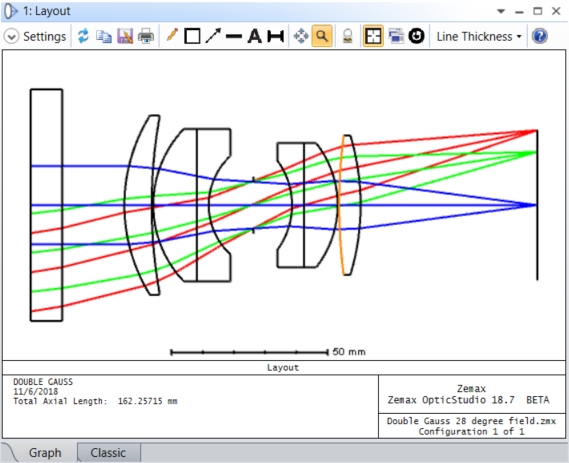Toggle the magnifier zoom tool
The image size is (569, 463).
click(322, 36)
